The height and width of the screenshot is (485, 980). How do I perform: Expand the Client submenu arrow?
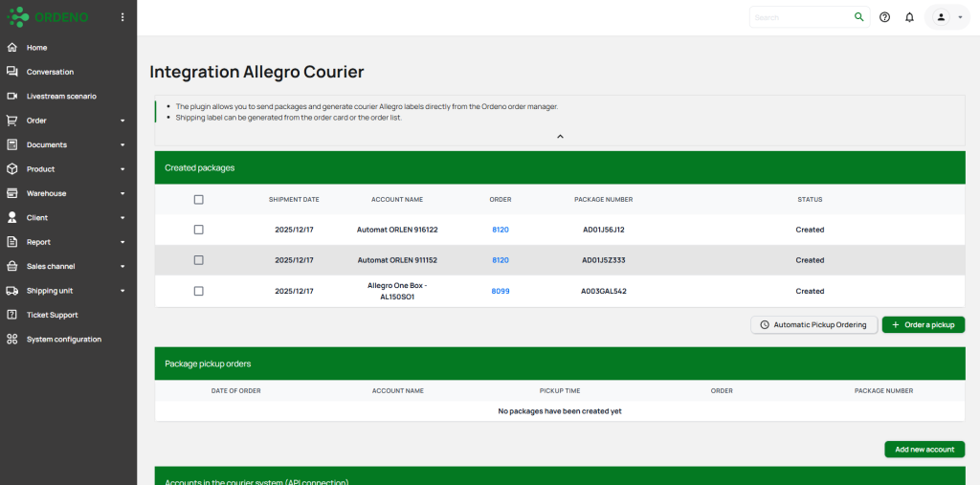122,218
